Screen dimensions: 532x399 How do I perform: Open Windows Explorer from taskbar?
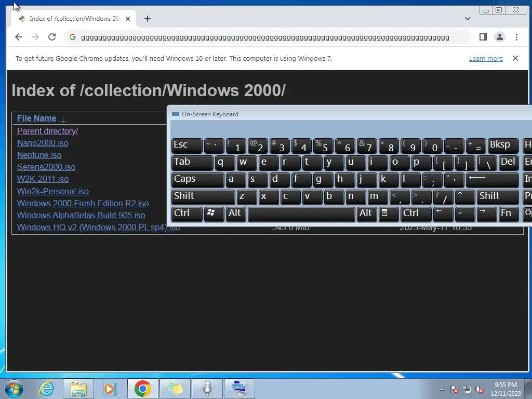coord(78,389)
